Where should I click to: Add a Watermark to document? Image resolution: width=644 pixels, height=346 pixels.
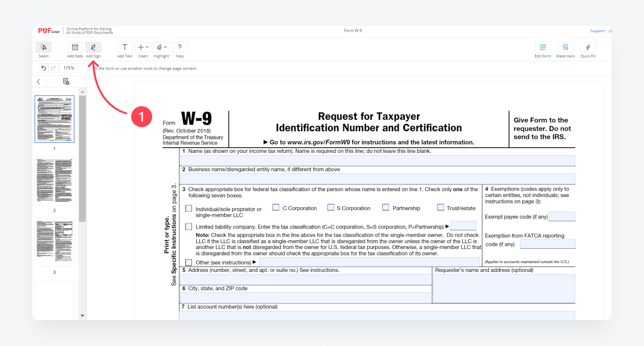coord(566,47)
